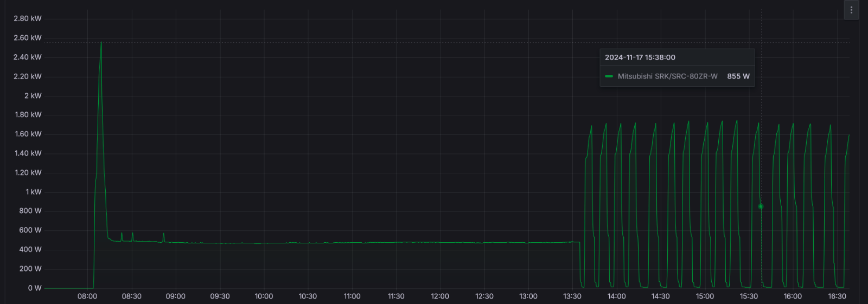Click the 08:00 time axis label
The image size is (868, 304).
87,296
